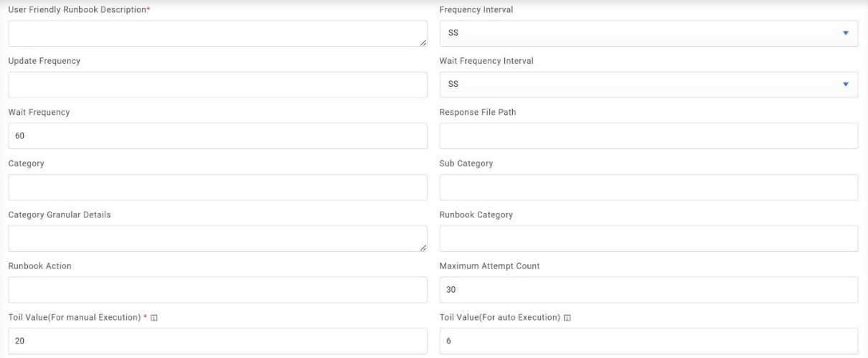Focus the User Friendly Runbook Description field
868x358 pixels.
pos(215,33)
